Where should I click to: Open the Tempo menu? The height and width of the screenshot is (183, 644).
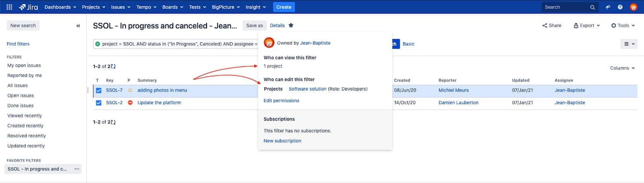pyautogui.click(x=147, y=7)
